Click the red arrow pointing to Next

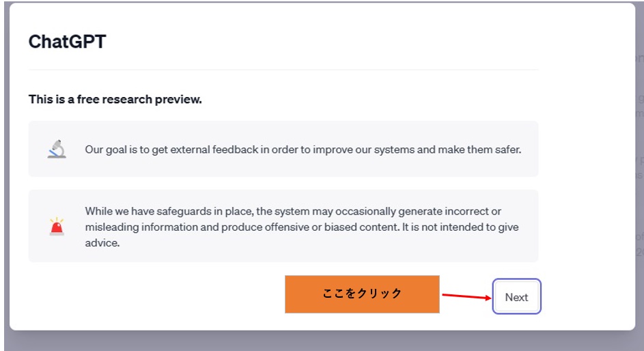click(466, 296)
